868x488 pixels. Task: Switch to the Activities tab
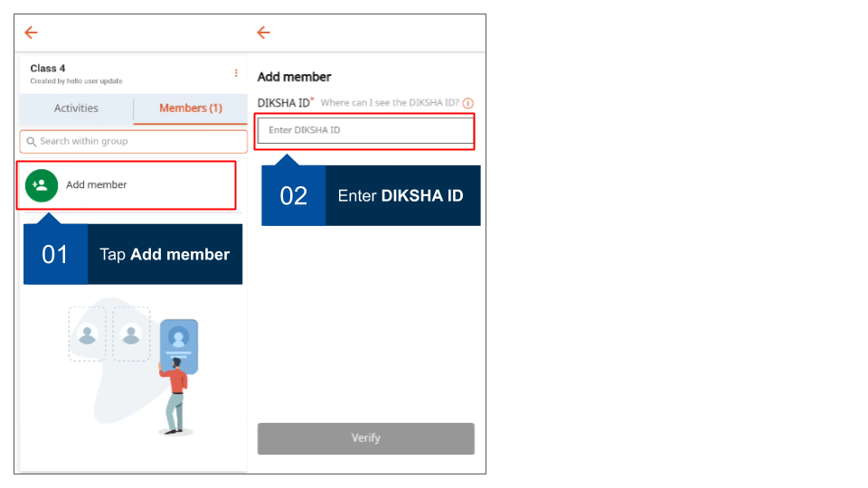[x=76, y=108]
